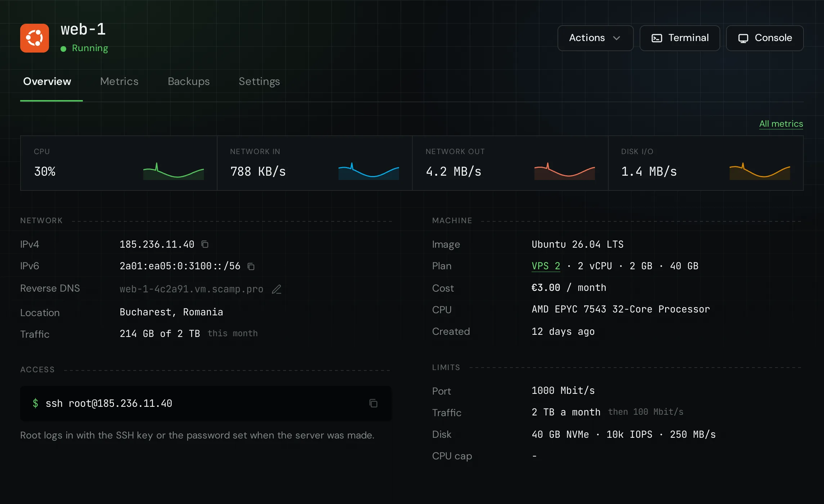The width and height of the screenshot is (824, 504).
Task: Click the Bucharest, Romania location
Action: [x=171, y=312]
